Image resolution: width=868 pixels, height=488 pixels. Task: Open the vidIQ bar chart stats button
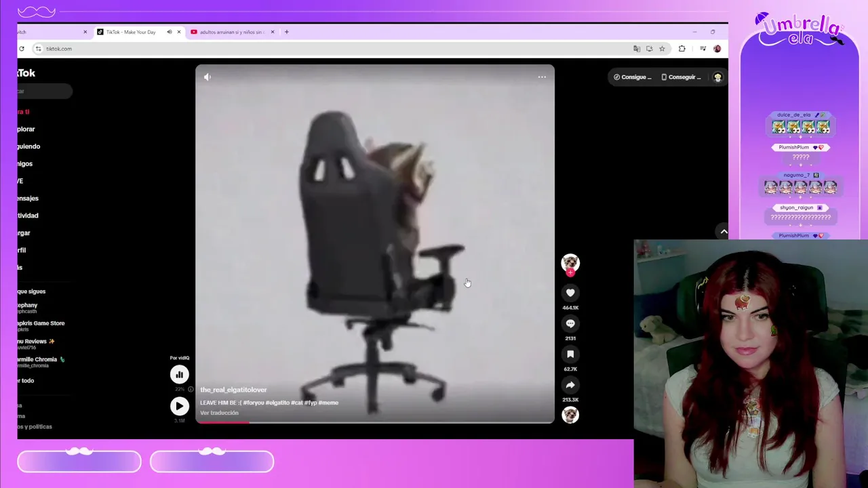click(180, 374)
